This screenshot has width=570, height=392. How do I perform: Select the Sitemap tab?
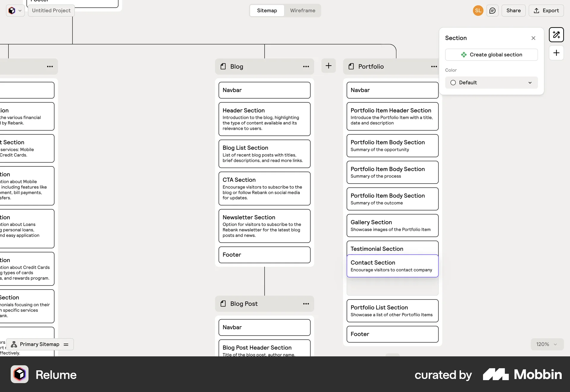[x=267, y=10]
